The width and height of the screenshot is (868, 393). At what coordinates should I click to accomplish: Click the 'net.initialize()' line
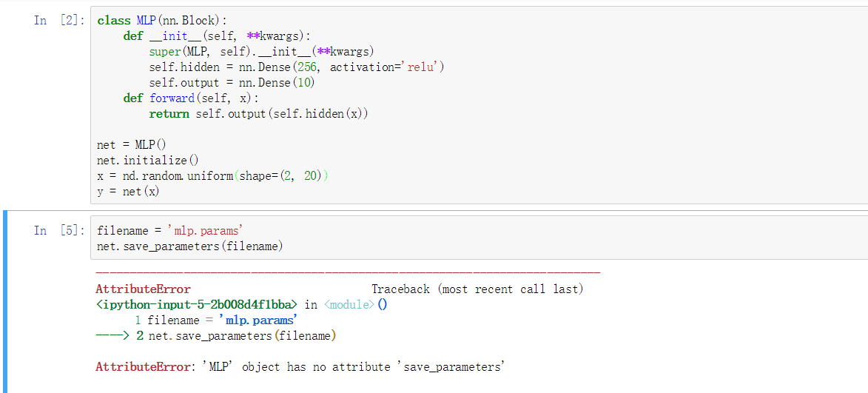147,161
